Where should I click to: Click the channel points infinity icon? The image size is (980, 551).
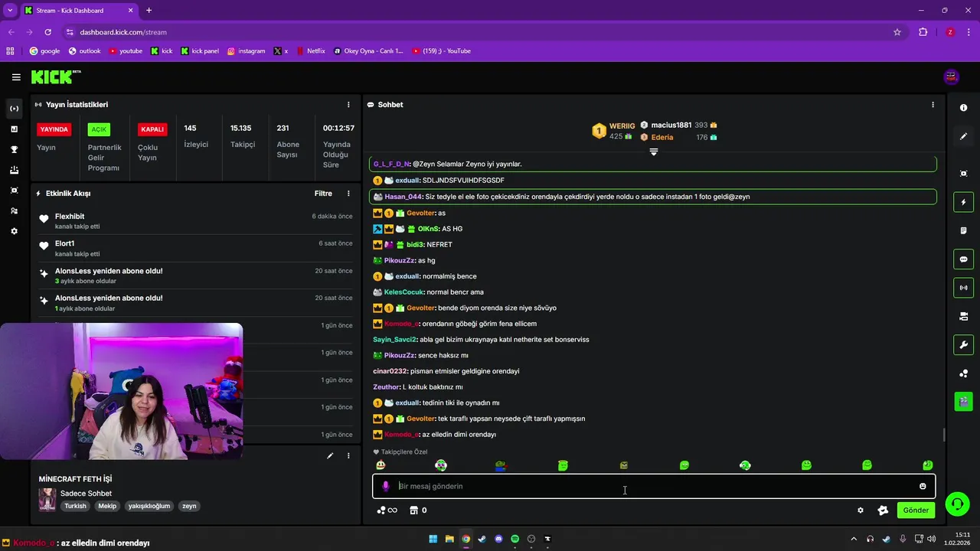[387, 510]
